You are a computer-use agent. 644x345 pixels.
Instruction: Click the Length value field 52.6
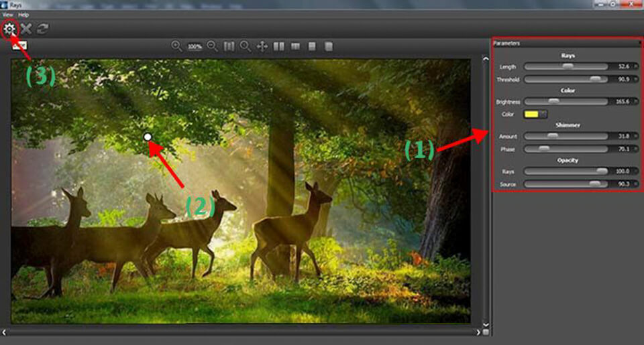pos(623,66)
